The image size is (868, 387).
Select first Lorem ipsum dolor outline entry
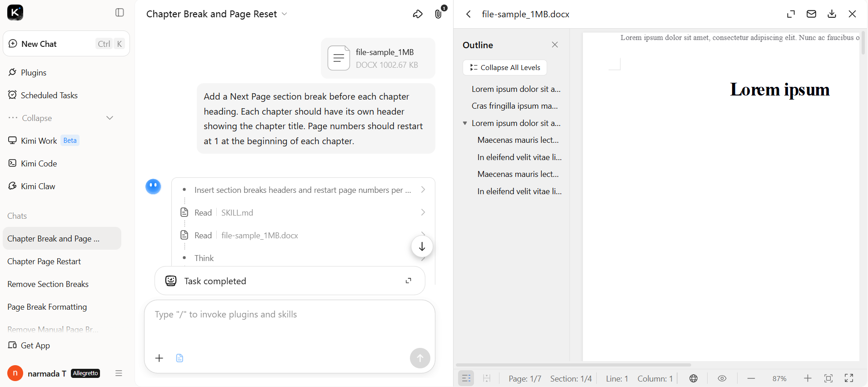point(516,89)
